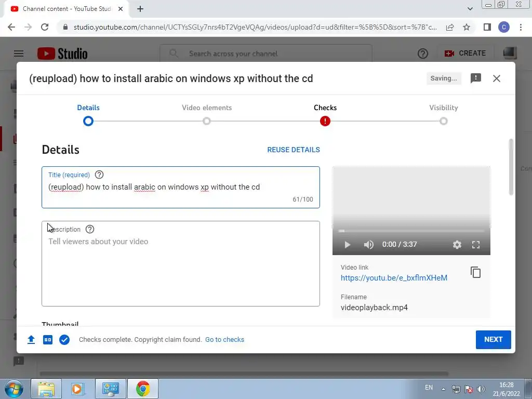Click the address bar URL
The height and width of the screenshot is (399, 532).
[255, 27]
